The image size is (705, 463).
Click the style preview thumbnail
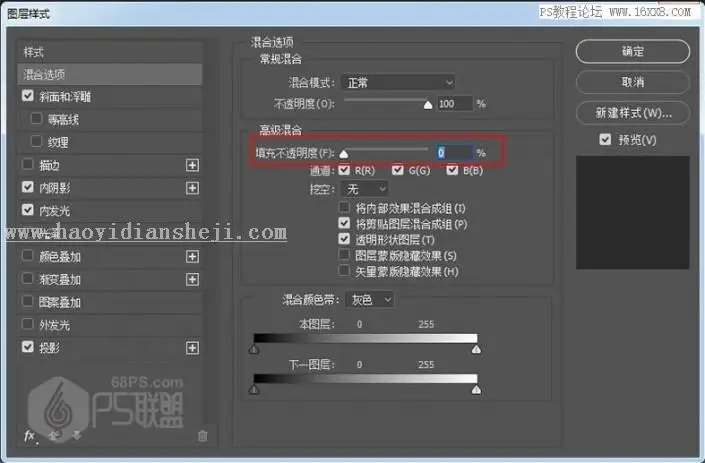(633, 213)
